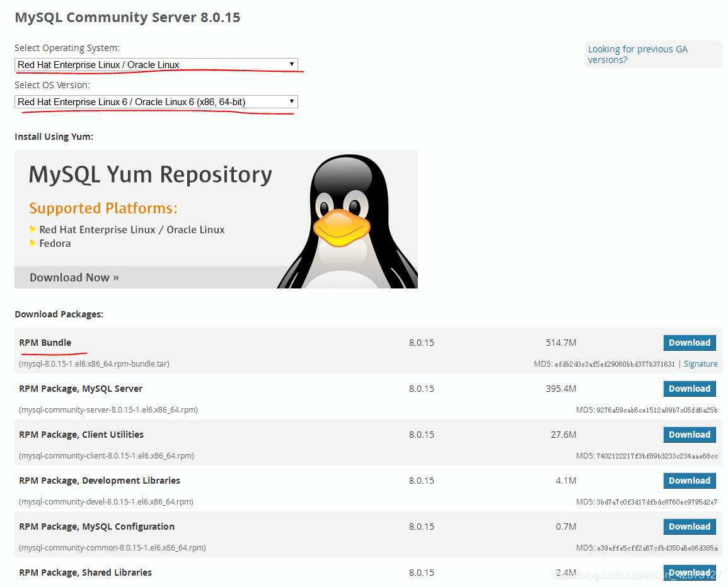Open the Select Operating System dropdown

pyautogui.click(x=156, y=64)
